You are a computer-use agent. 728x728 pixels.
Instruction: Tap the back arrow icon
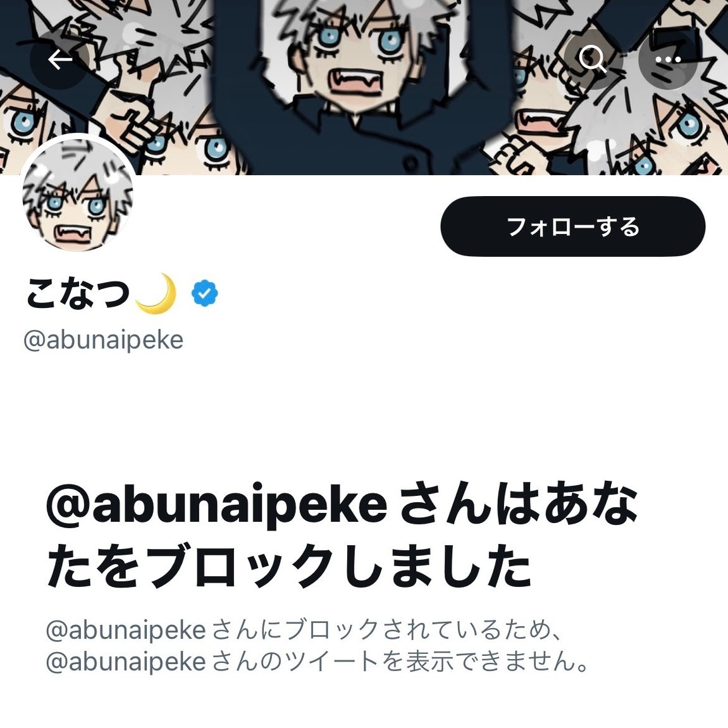(60, 60)
